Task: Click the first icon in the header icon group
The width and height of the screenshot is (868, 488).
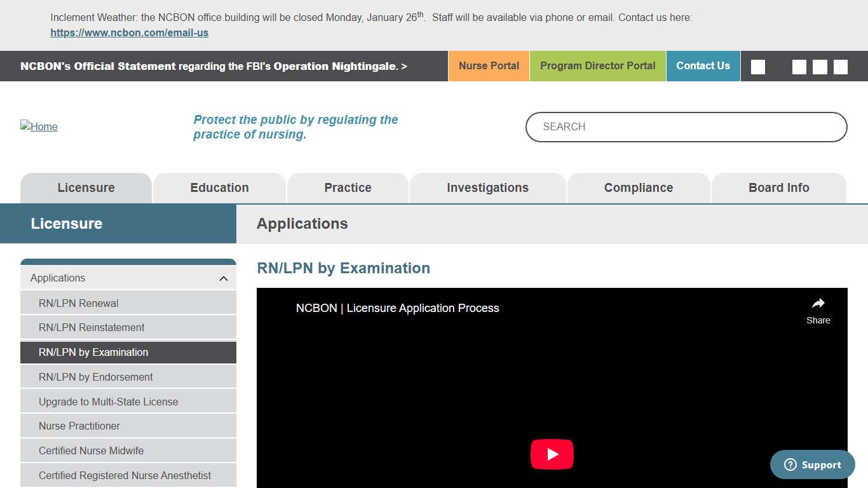Action: click(x=799, y=66)
